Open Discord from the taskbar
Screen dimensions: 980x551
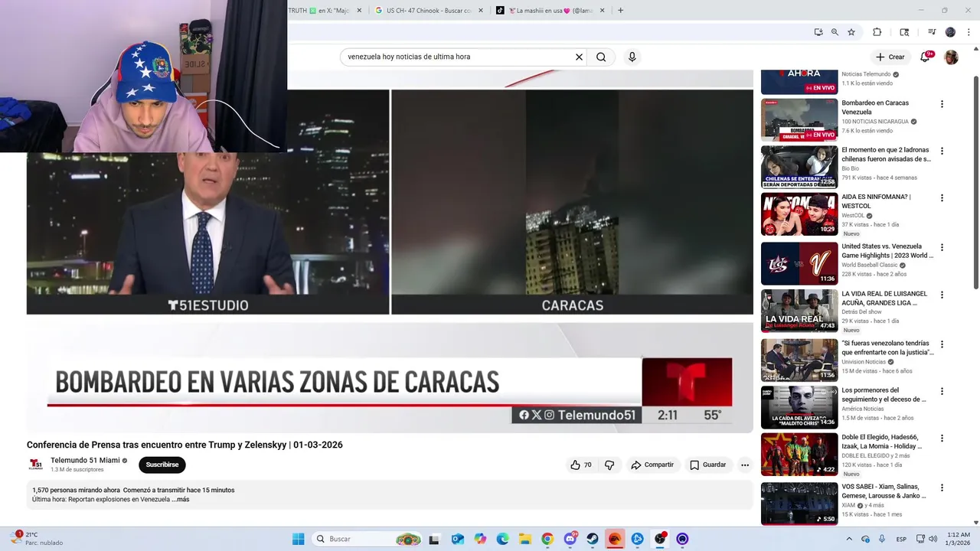[570, 539]
